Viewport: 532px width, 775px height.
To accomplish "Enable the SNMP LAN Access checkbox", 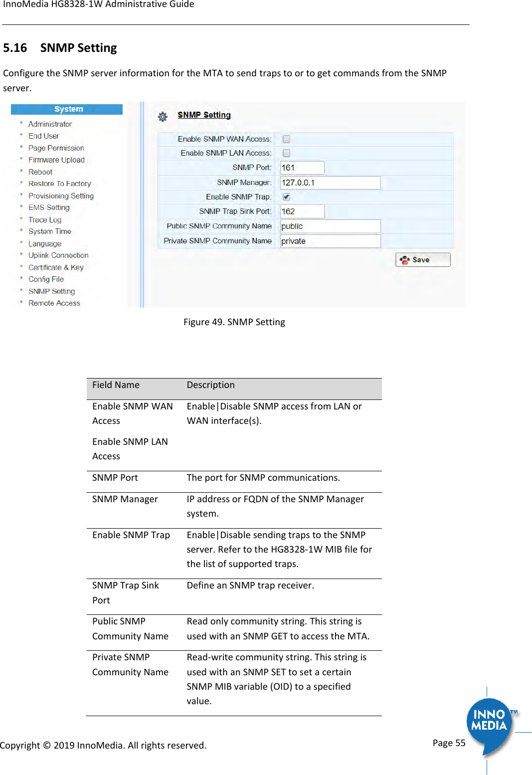I will (286, 153).
